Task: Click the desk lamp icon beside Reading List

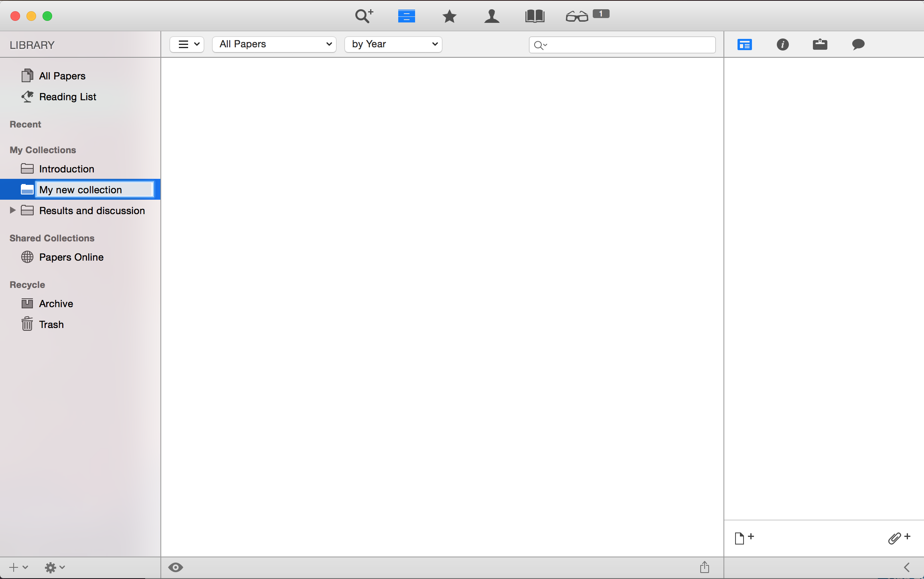Action: [x=28, y=96]
